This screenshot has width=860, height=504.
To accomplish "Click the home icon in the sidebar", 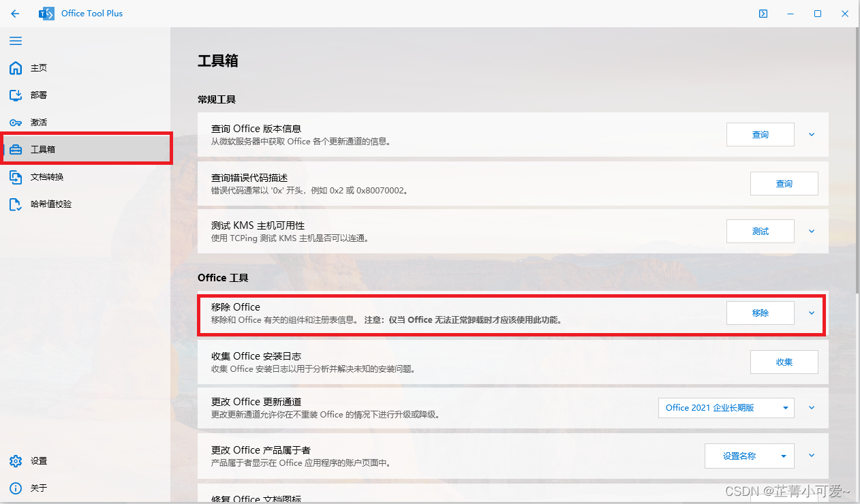I will [x=16, y=68].
